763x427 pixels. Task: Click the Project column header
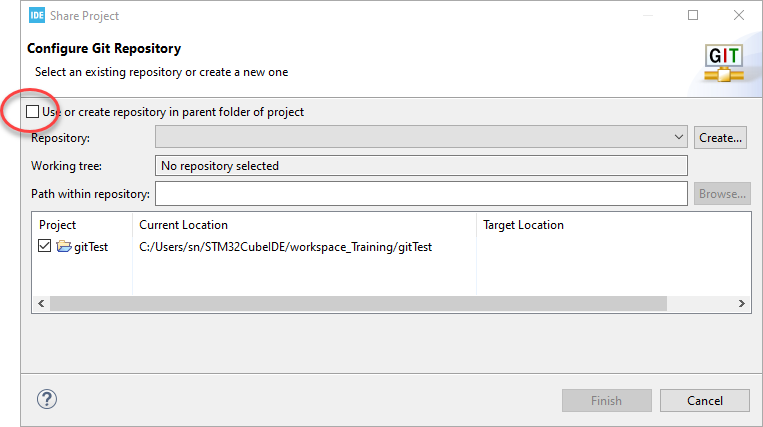click(57, 225)
